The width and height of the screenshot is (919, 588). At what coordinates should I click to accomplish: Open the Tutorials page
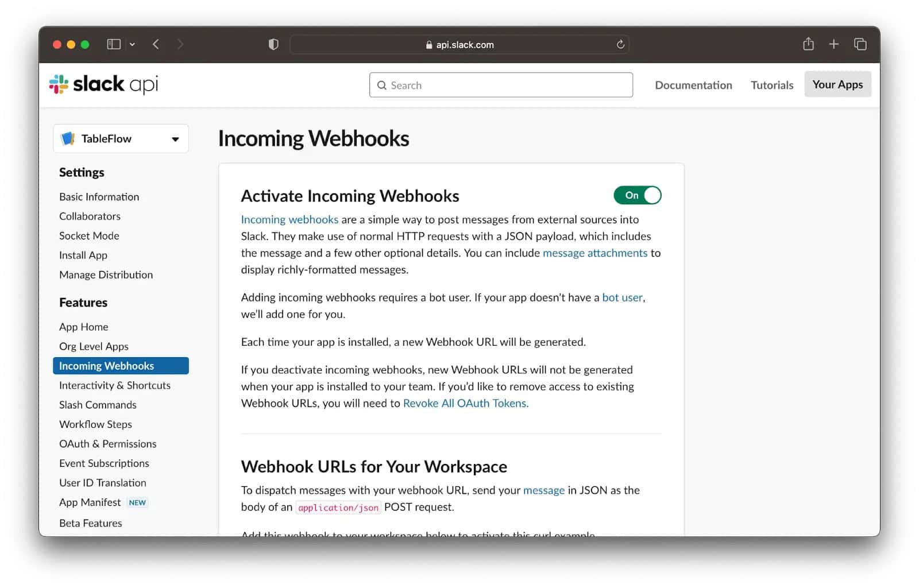coord(771,84)
